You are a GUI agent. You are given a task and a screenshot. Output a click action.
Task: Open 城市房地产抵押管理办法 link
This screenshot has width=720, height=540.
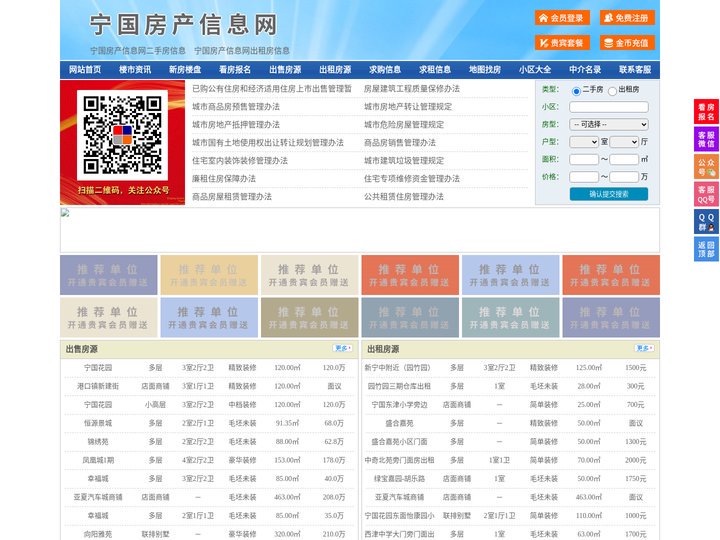(236, 124)
